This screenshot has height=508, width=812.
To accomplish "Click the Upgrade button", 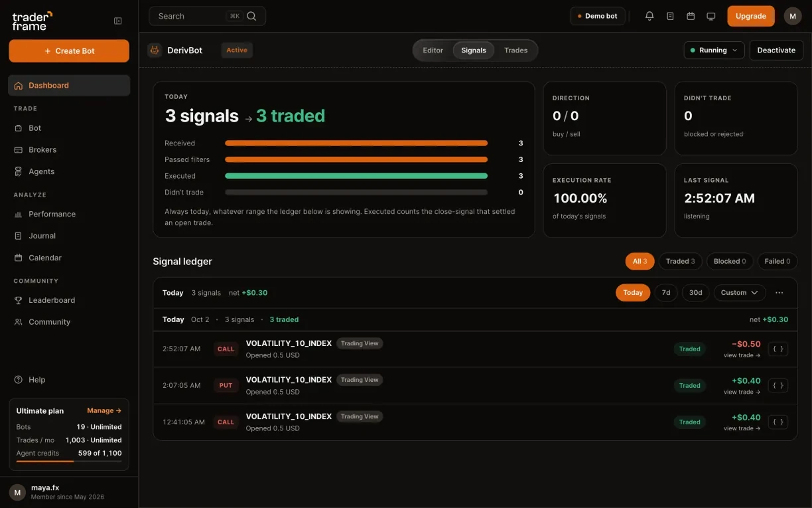I will [x=751, y=16].
